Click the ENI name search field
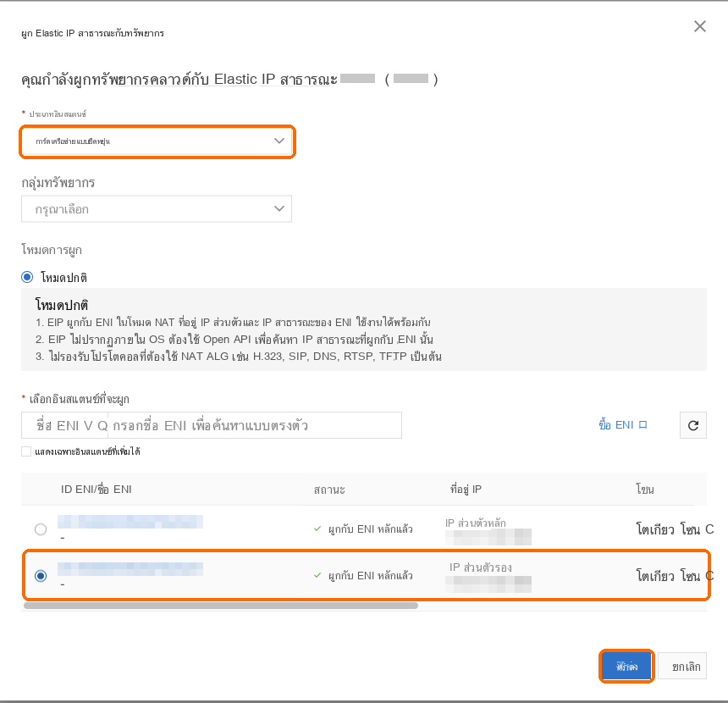This screenshot has height=703, width=728. click(255, 425)
